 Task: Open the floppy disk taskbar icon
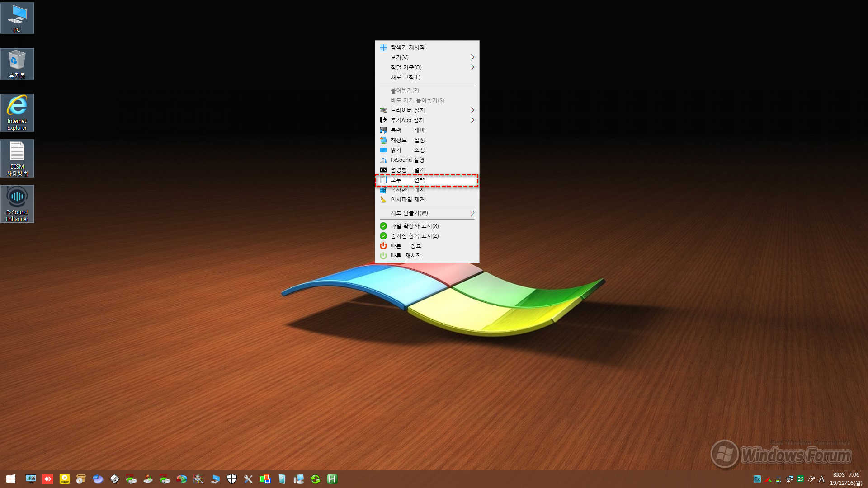click(x=115, y=479)
